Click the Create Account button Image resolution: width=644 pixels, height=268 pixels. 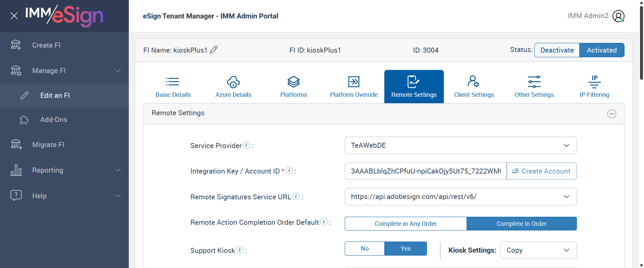[541, 171]
